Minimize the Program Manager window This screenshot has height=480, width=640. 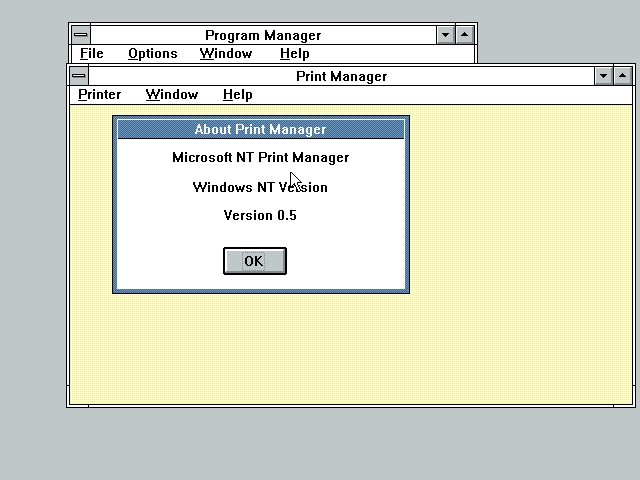[x=445, y=35]
